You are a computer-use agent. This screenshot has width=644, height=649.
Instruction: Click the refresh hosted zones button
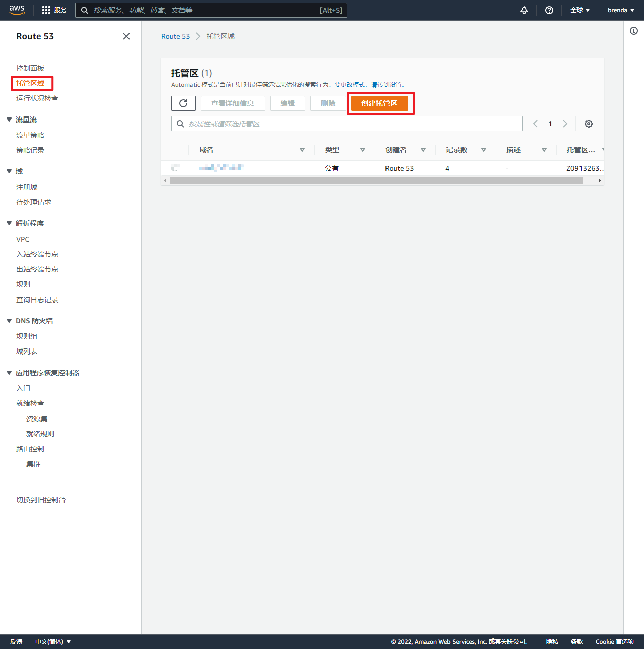pos(183,103)
